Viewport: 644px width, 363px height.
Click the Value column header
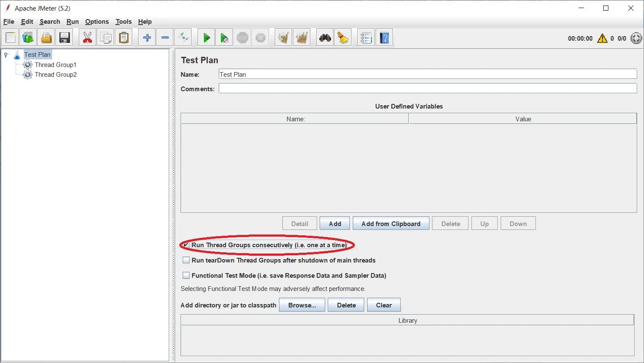(523, 119)
